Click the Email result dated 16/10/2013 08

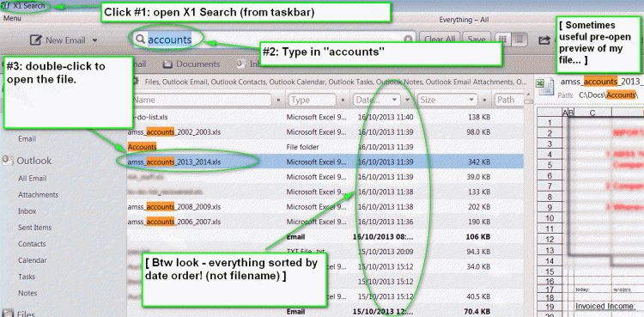325,237
